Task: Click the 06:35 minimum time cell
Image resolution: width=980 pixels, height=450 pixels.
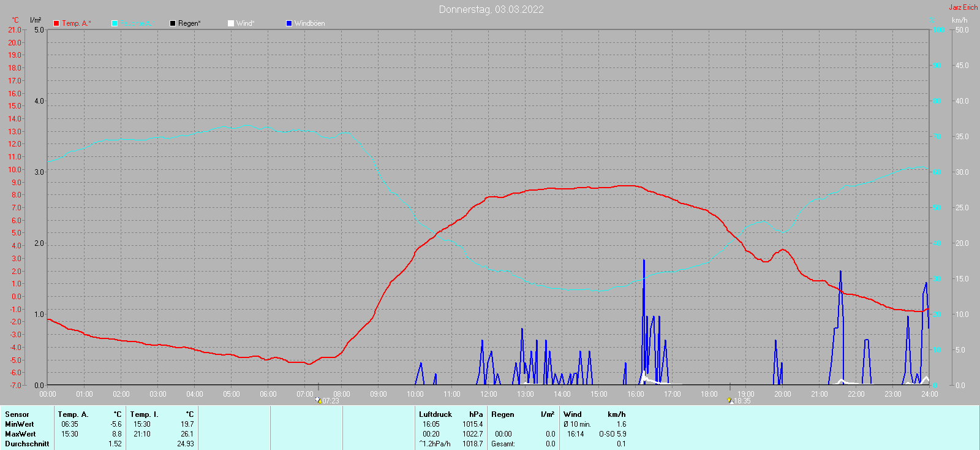Action: click(70, 424)
